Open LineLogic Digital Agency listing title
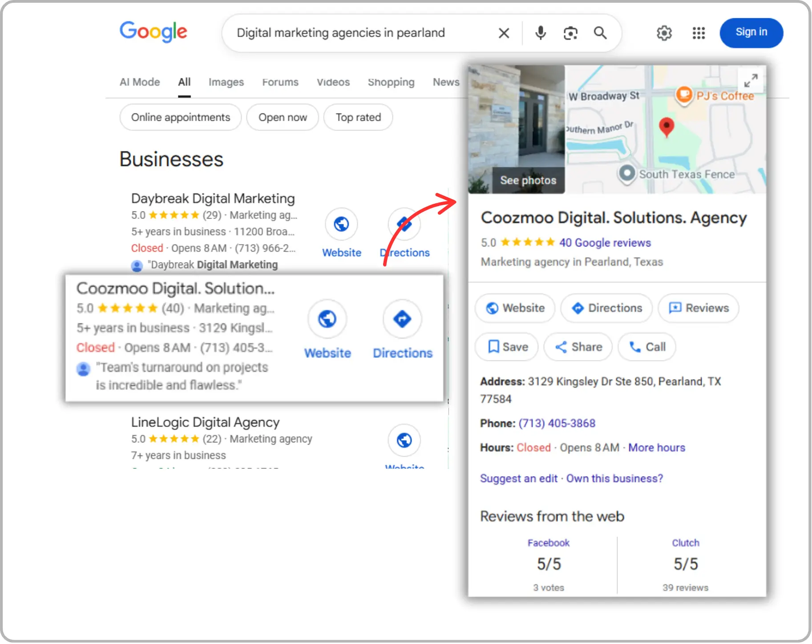The image size is (812, 644). [206, 422]
